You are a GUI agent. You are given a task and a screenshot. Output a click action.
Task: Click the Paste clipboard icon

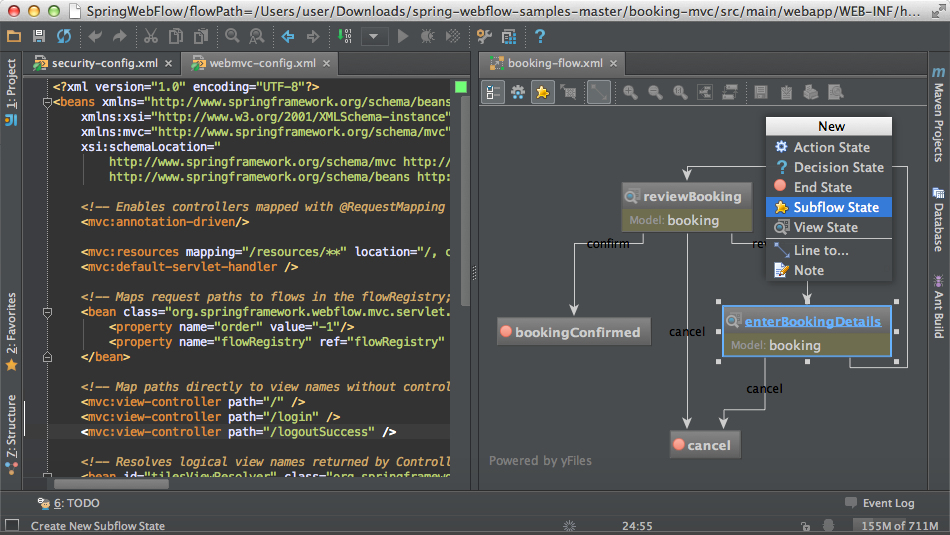201,36
